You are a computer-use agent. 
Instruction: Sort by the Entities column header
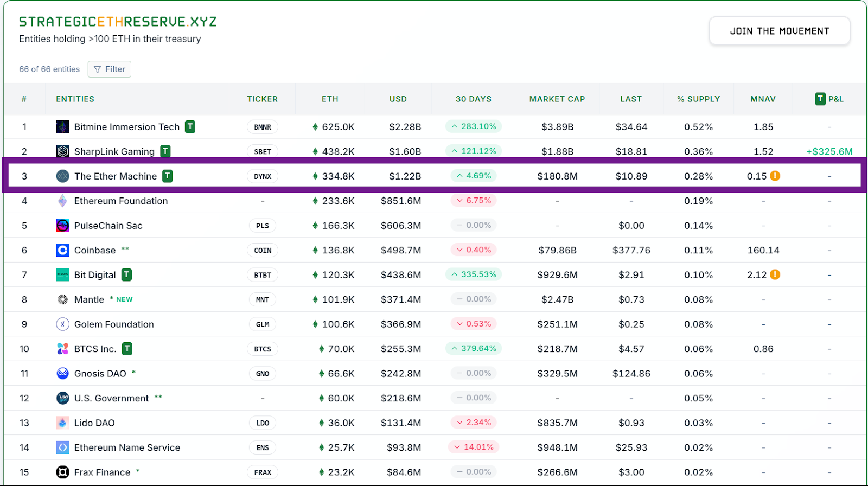[75, 99]
